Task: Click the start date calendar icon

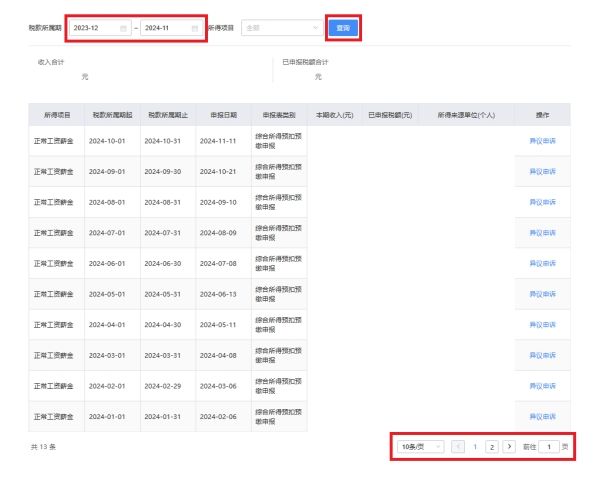Action: 123,28
